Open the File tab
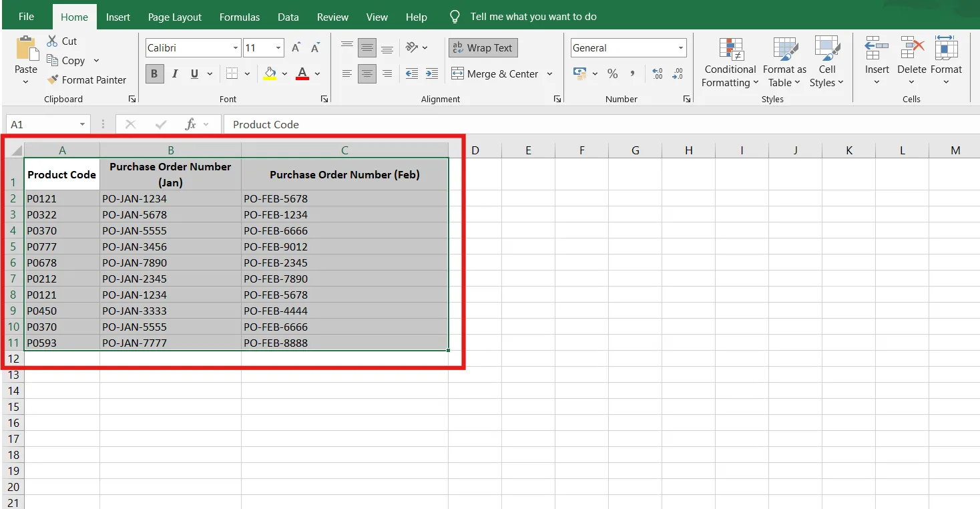Screen dimensions: 980x509 tap(26, 17)
